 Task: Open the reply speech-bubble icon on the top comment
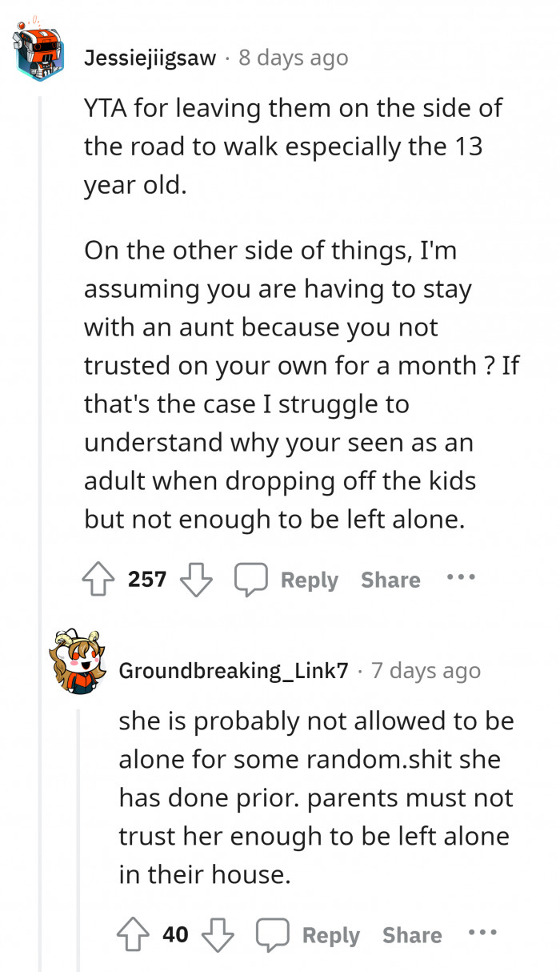click(x=252, y=578)
